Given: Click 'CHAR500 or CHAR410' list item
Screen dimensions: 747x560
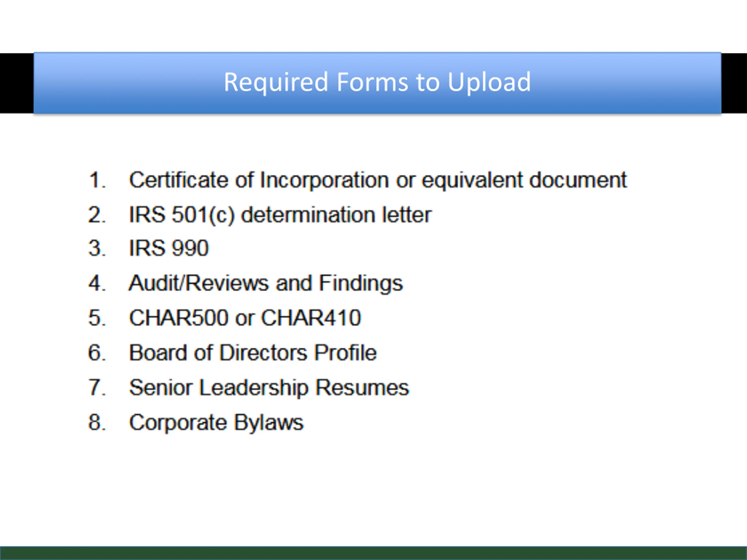Looking at the screenshot, I should [245, 318].
